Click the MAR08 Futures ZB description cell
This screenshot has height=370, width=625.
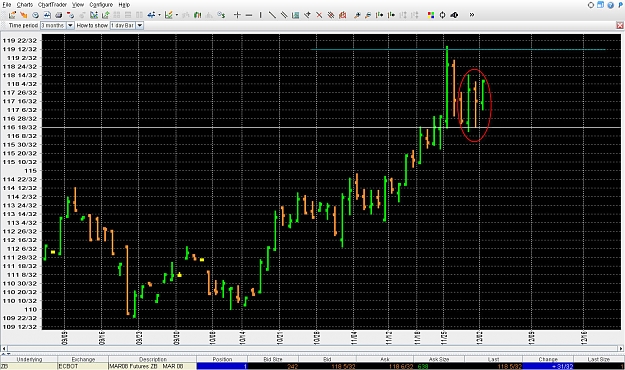tap(153, 366)
